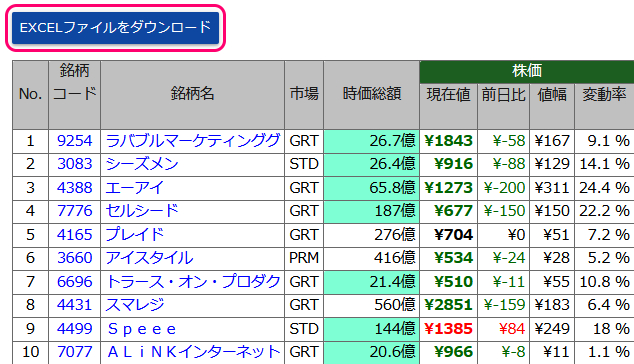Open Ｓｐｅｅｅ stock link

[x=142, y=329]
